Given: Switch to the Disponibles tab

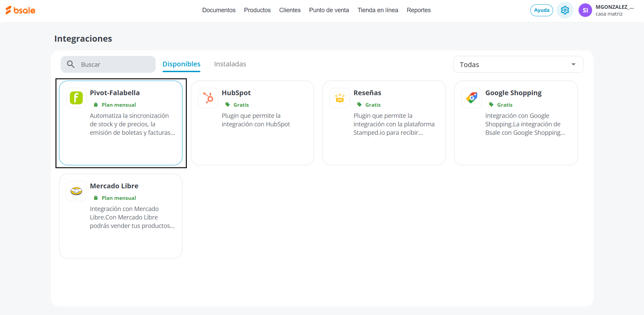Looking at the screenshot, I should point(181,64).
